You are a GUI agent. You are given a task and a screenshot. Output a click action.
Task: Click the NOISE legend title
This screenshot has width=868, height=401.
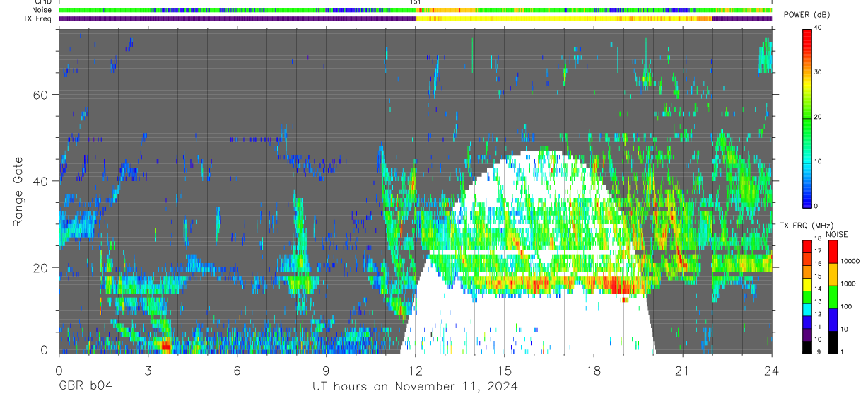837,234
